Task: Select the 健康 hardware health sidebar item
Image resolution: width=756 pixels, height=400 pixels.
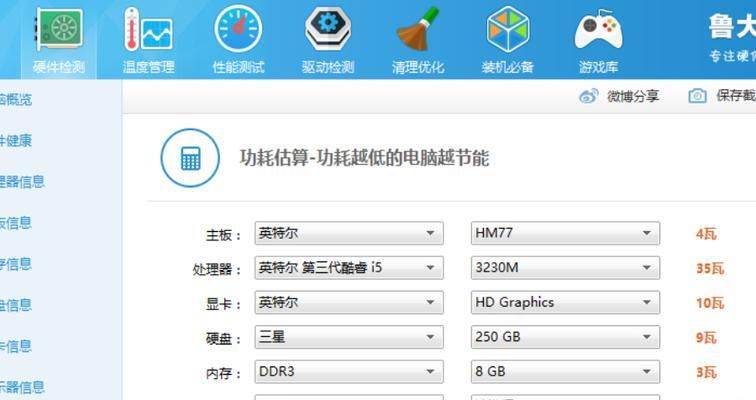Action: click(16, 141)
